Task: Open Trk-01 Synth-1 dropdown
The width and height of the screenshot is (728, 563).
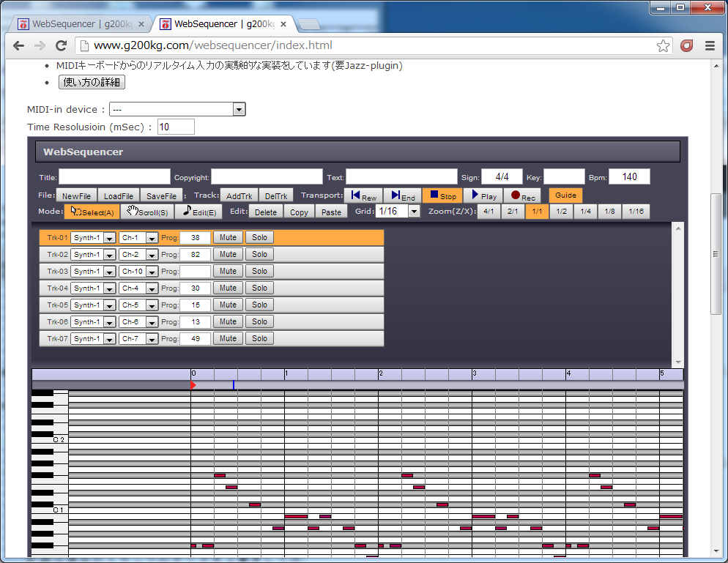Action: (93, 238)
